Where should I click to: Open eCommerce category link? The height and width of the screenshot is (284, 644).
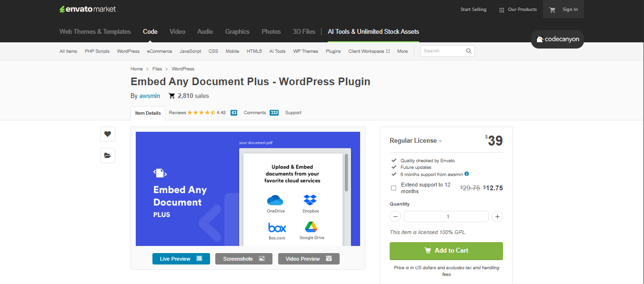160,51
